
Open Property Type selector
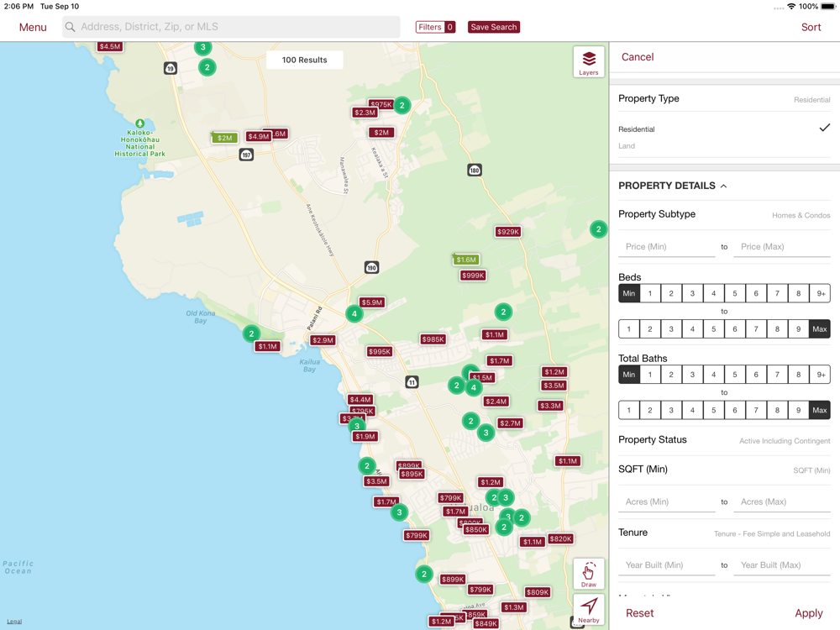pyautogui.click(x=724, y=98)
